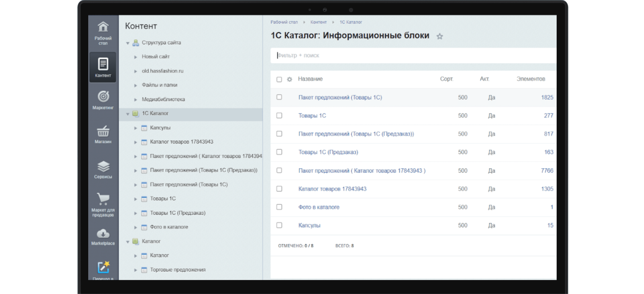This screenshot has width=644, height=294.
Task: Open Товары 1С (Предзаказ) table link
Action: click(328, 152)
